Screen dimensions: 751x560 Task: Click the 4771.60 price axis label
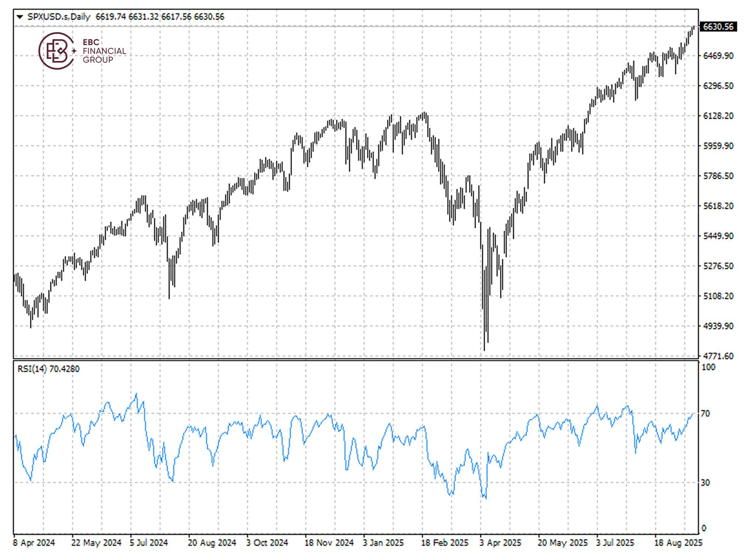pos(718,356)
